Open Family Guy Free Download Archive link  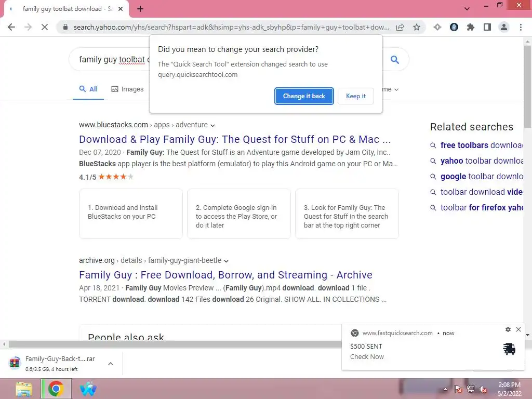(x=225, y=275)
